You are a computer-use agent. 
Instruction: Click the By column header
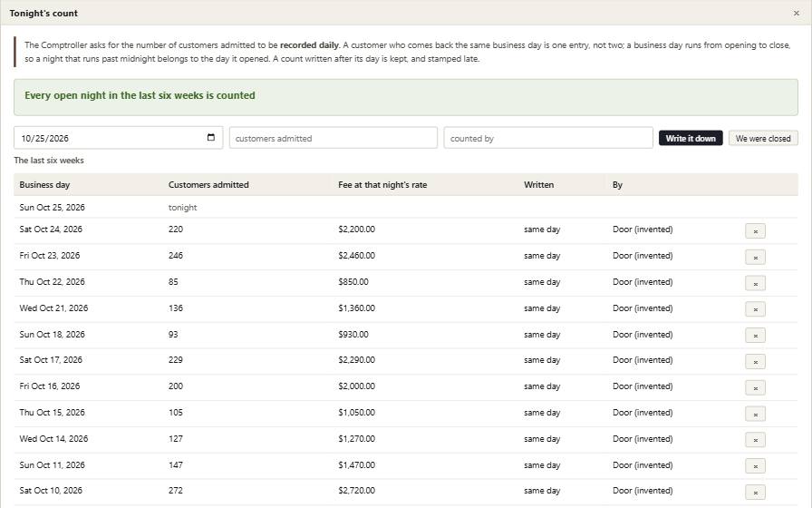coord(617,184)
